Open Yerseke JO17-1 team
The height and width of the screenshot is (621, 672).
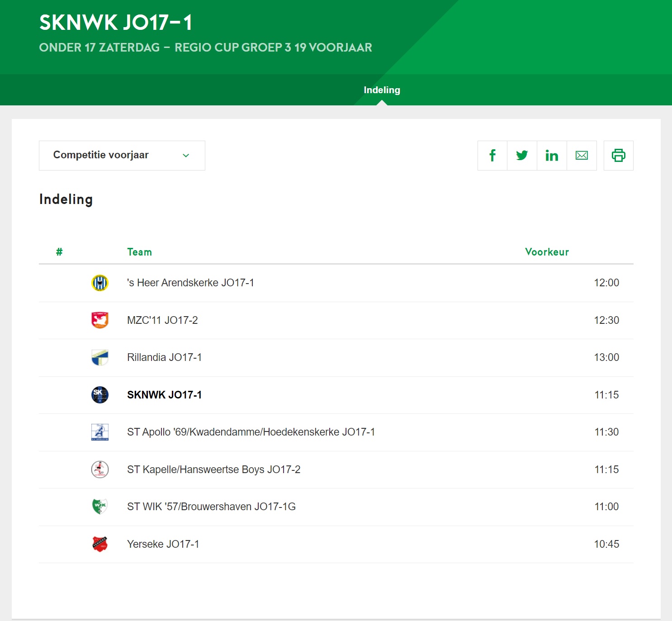163,544
